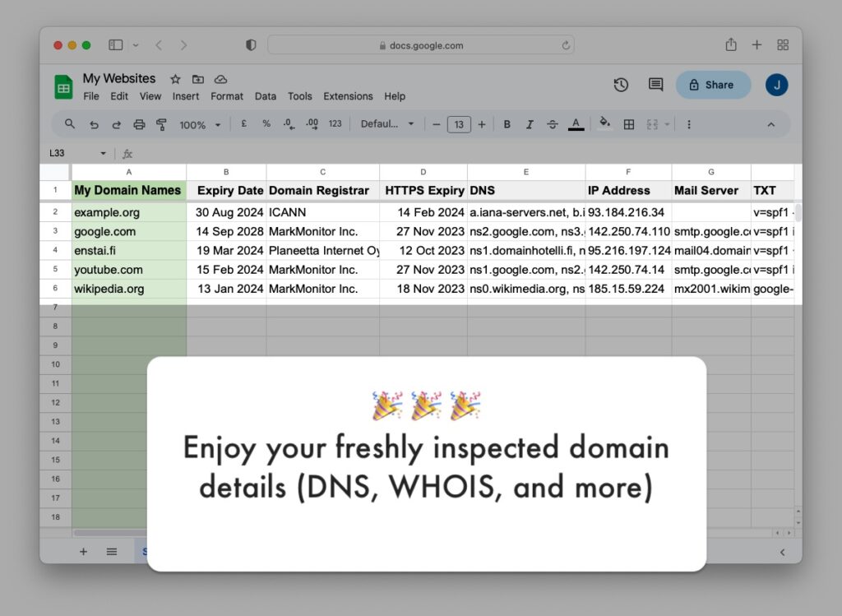This screenshot has height=616, width=842.
Task: Open the Format menu
Action: click(227, 96)
